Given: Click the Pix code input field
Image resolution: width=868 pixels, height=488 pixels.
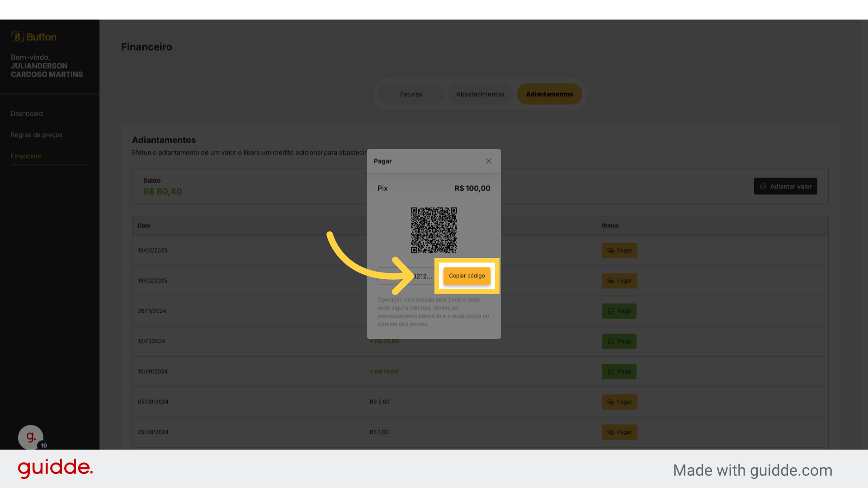Looking at the screenshot, I should [x=406, y=276].
